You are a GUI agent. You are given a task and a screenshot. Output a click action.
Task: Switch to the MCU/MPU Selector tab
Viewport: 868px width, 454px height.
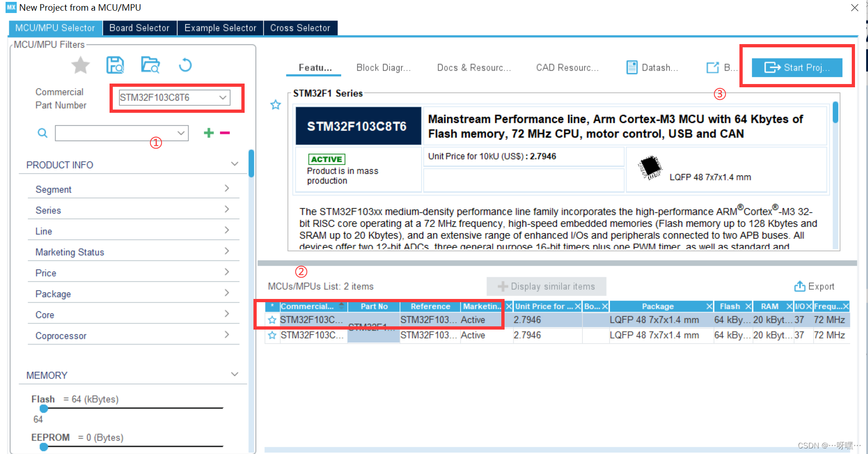click(x=55, y=28)
